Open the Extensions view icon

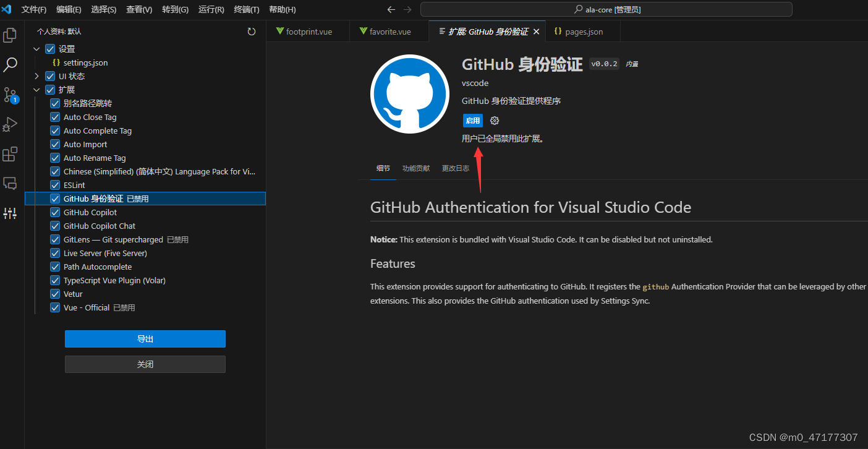(10, 154)
